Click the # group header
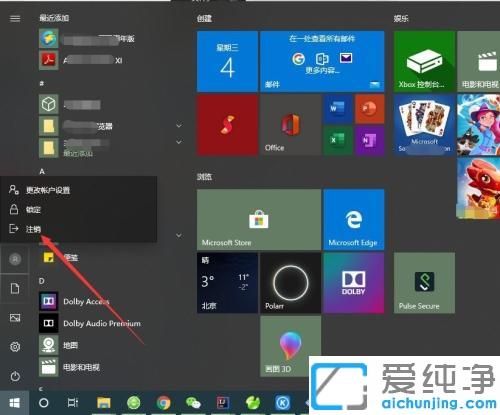 pyautogui.click(x=42, y=83)
